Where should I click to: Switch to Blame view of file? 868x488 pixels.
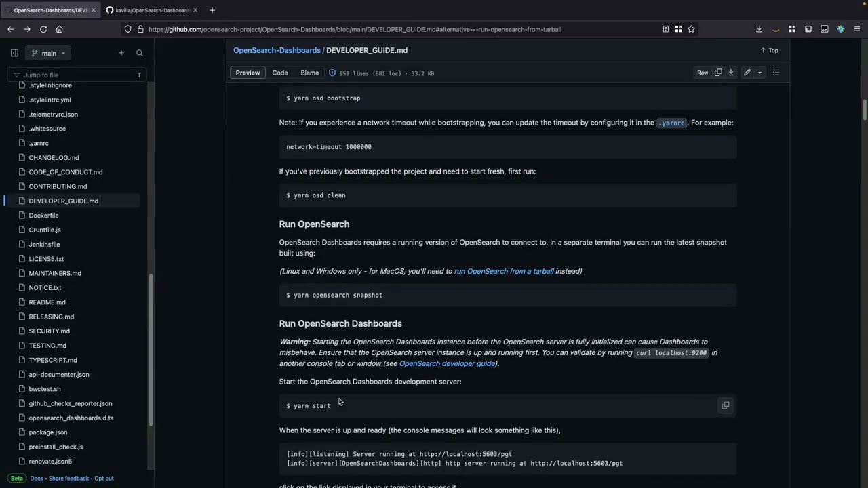click(x=309, y=73)
